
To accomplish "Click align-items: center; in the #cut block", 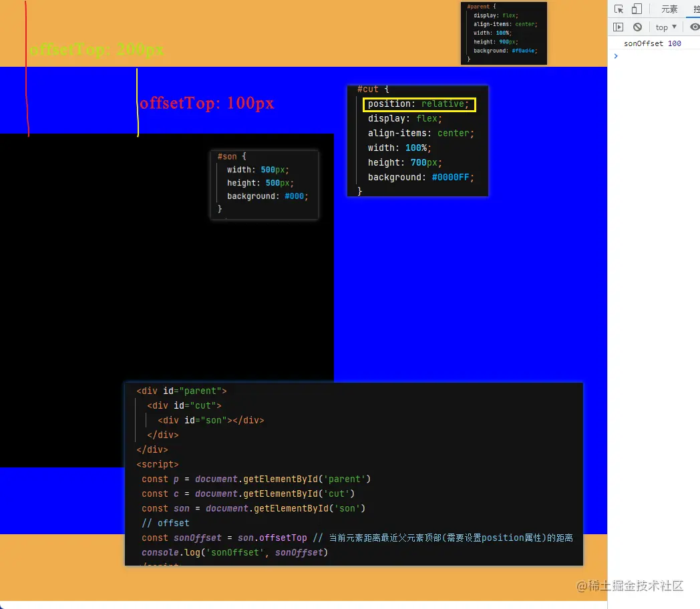I will pos(421,134).
